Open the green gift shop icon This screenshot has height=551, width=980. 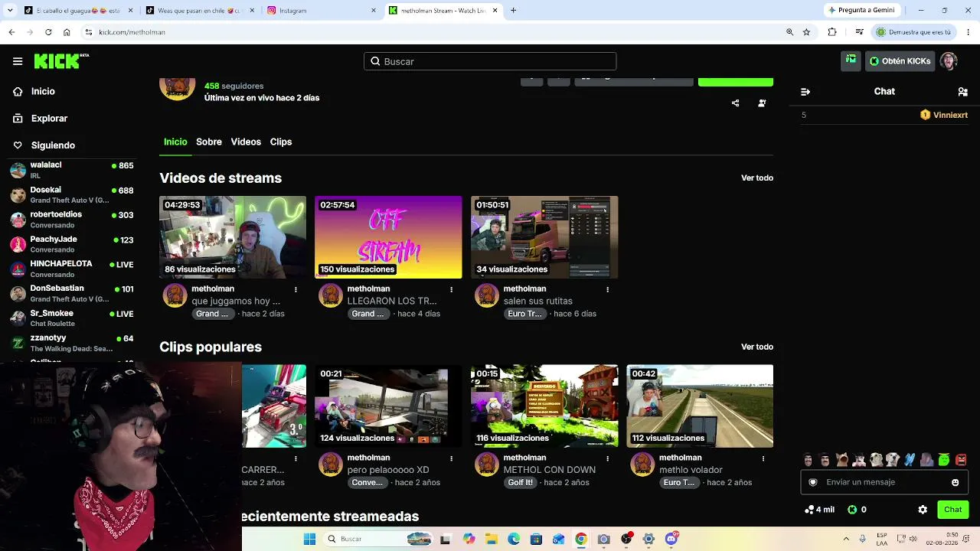point(851,60)
